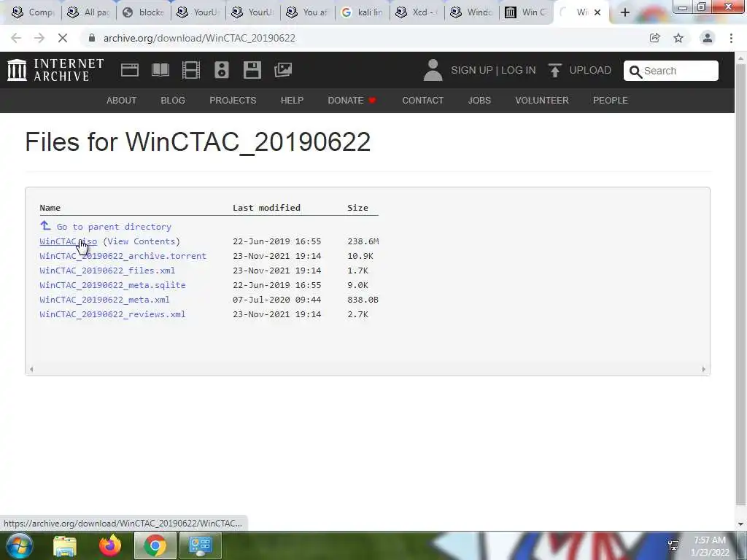Switch to the 'Win C' archive tab

click(526, 12)
